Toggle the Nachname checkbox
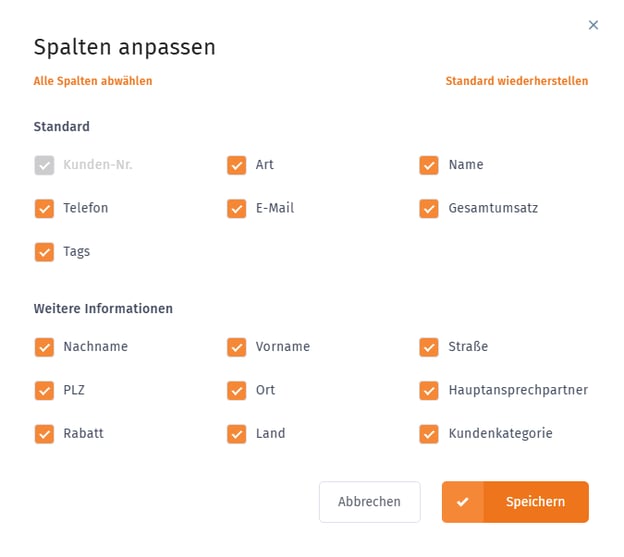Screen dimensions: 624x557 click(44, 347)
